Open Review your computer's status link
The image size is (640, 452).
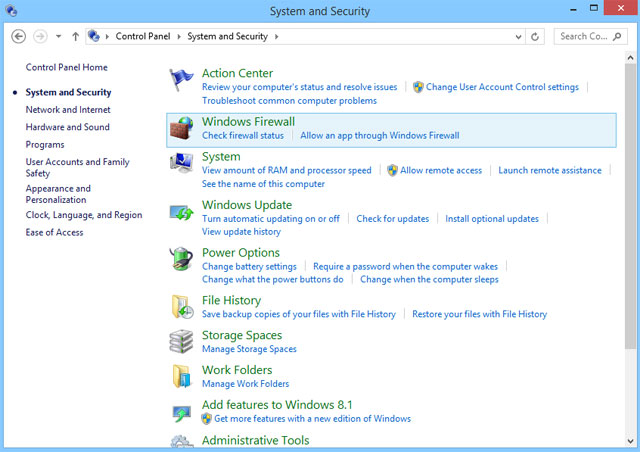tap(300, 87)
